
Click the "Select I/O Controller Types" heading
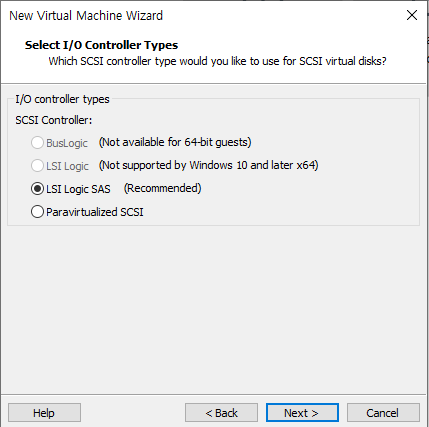pos(101,45)
